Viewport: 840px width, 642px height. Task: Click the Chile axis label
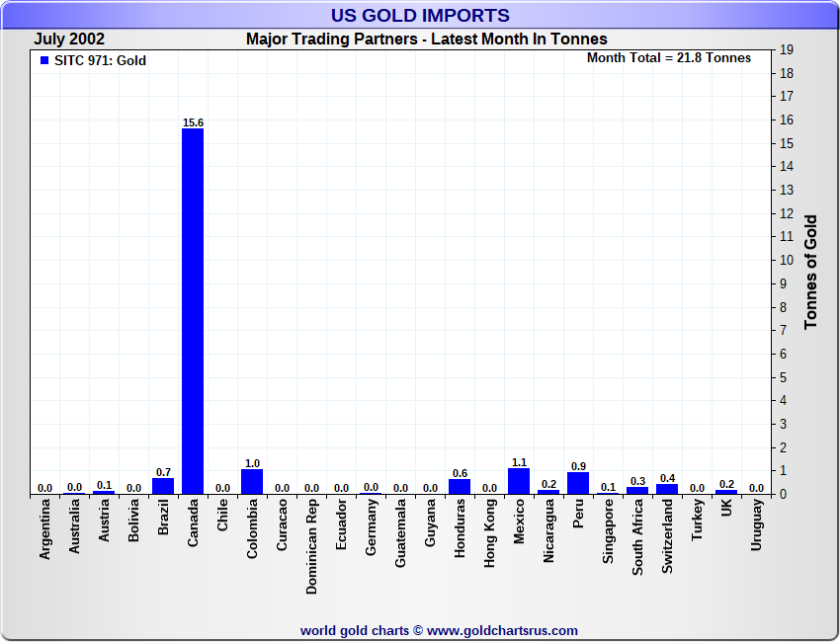click(222, 516)
